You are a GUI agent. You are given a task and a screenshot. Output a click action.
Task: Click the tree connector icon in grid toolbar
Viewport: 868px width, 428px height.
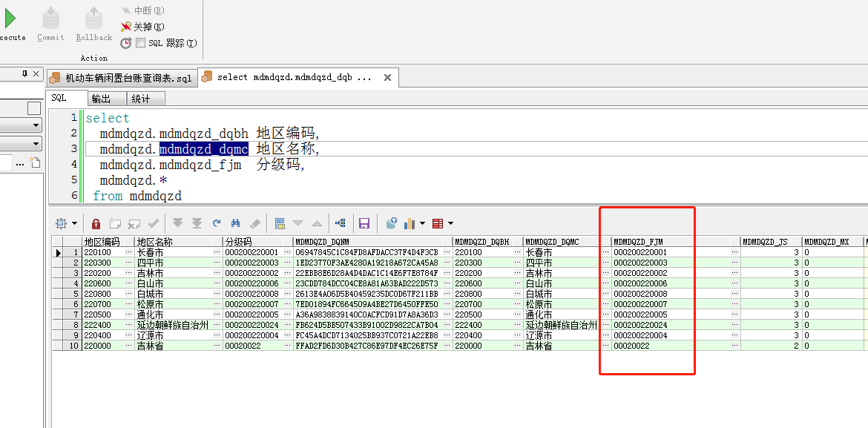341,223
